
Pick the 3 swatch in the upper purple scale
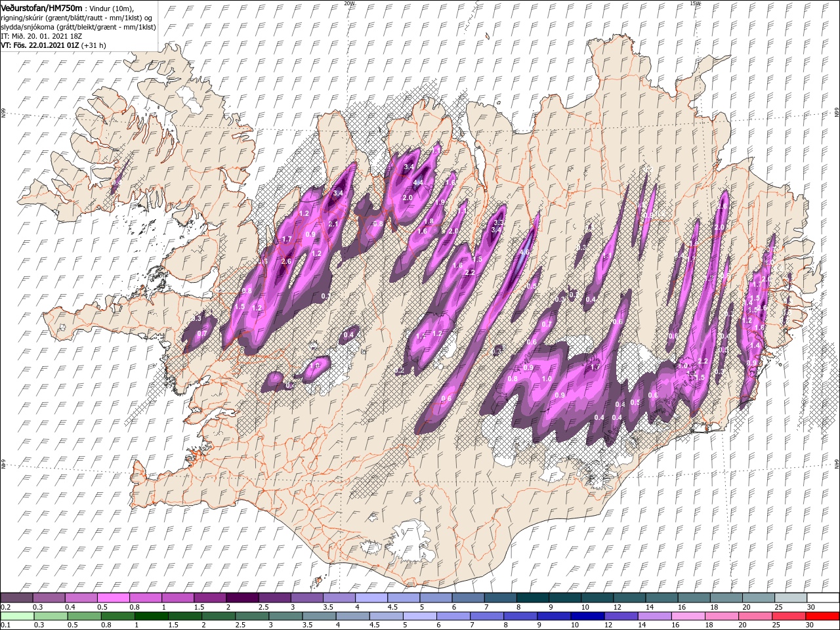pyautogui.click(x=306, y=598)
